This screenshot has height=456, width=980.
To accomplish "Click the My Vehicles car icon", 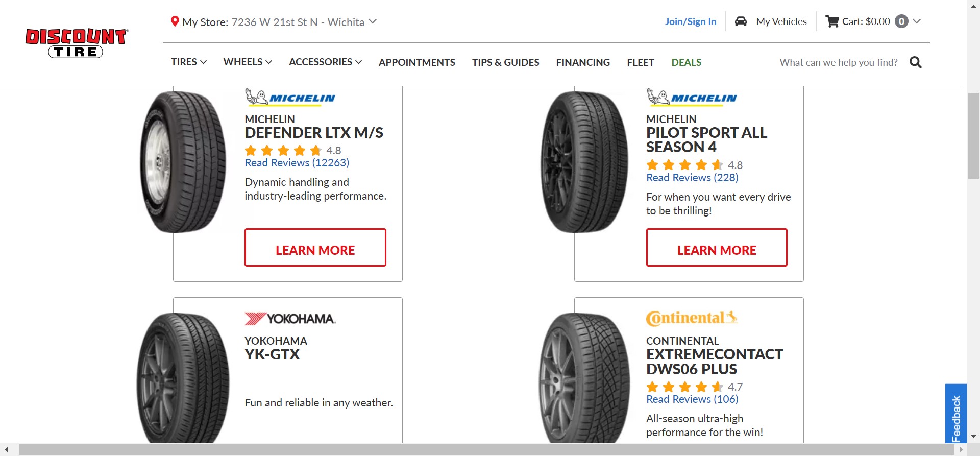I will coord(741,21).
